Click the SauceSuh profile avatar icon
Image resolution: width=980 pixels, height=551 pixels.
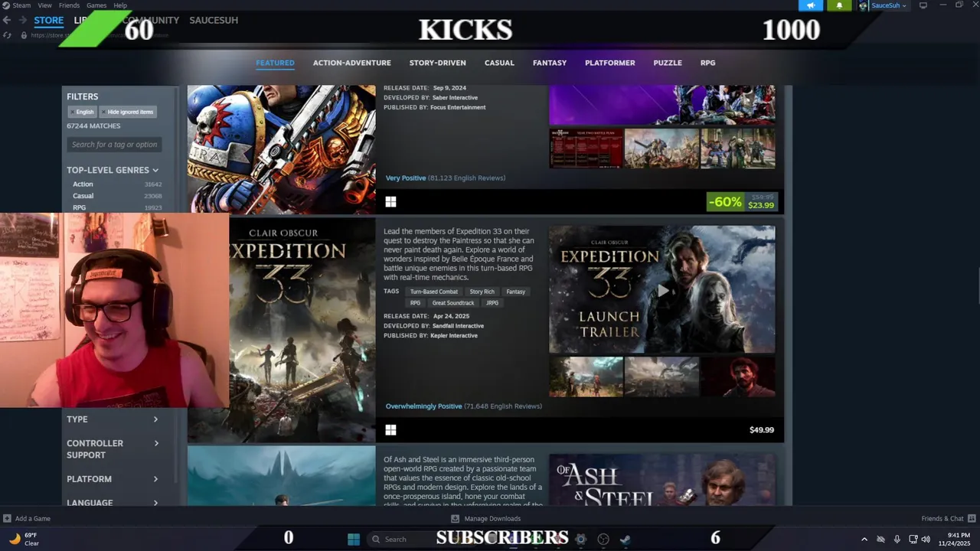(x=864, y=5)
